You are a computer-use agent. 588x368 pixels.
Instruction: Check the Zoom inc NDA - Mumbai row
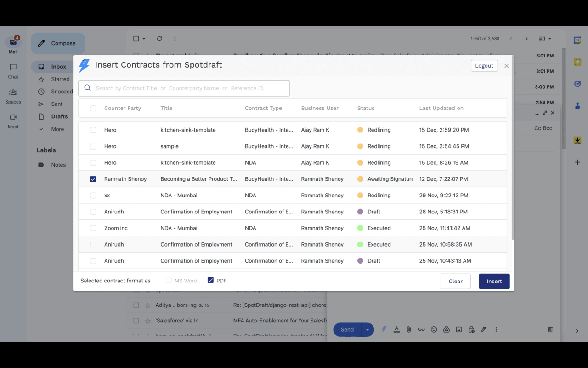[x=93, y=228]
